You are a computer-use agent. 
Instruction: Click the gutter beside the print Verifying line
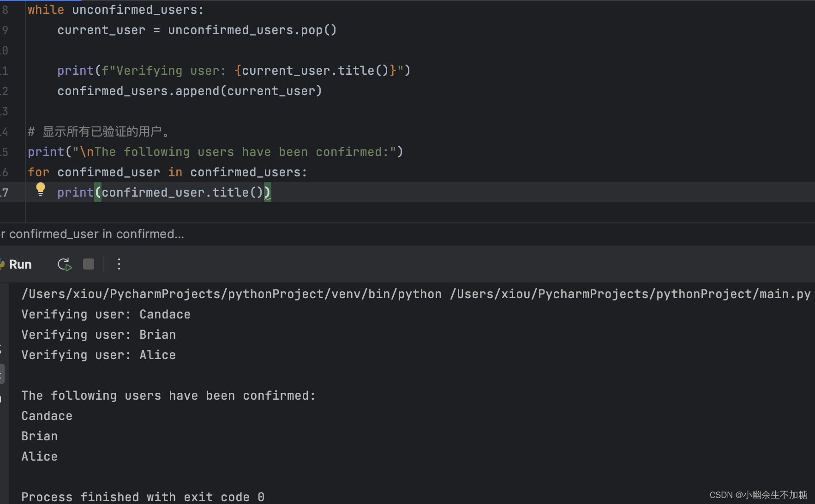pyautogui.click(x=5, y=71)
